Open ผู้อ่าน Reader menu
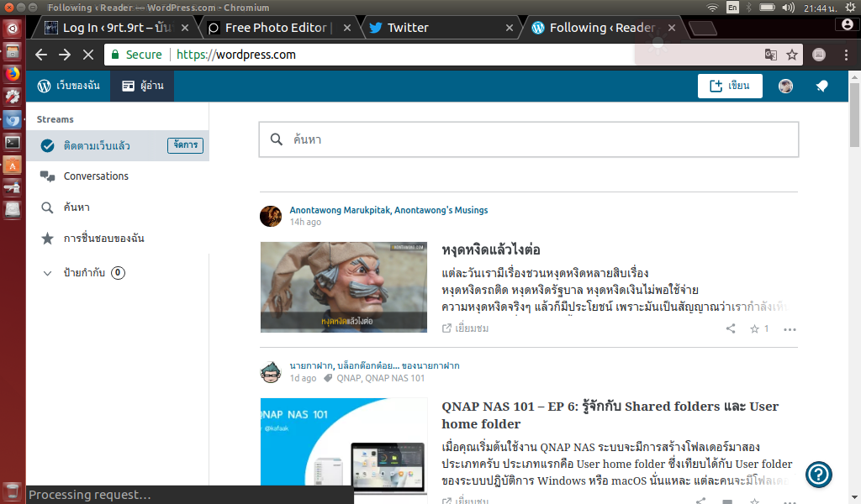 (143, 86)
